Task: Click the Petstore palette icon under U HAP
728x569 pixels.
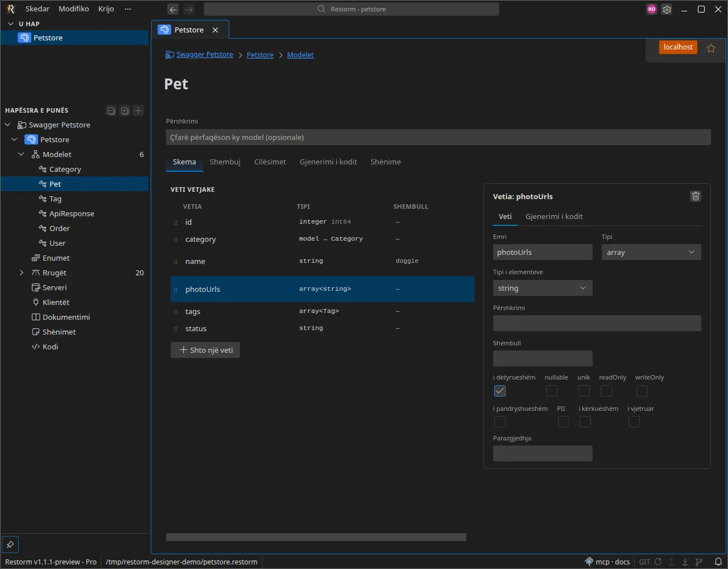Action: pos(24,38)
